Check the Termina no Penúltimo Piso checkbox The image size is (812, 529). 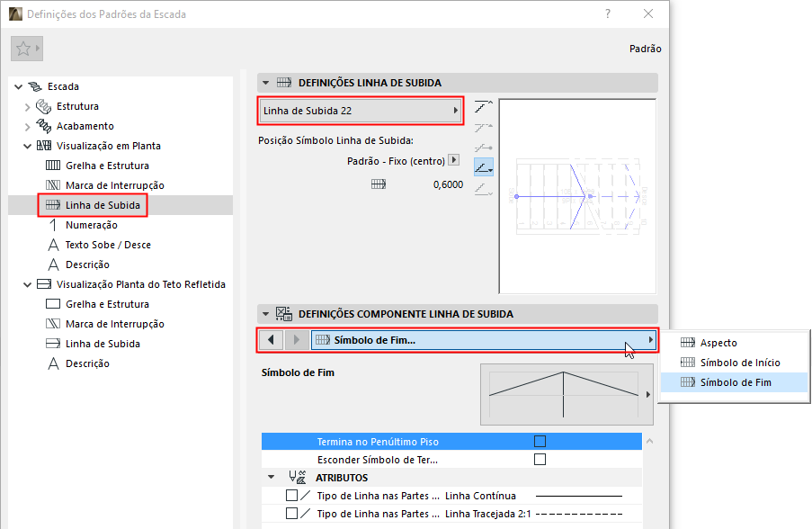540,442
